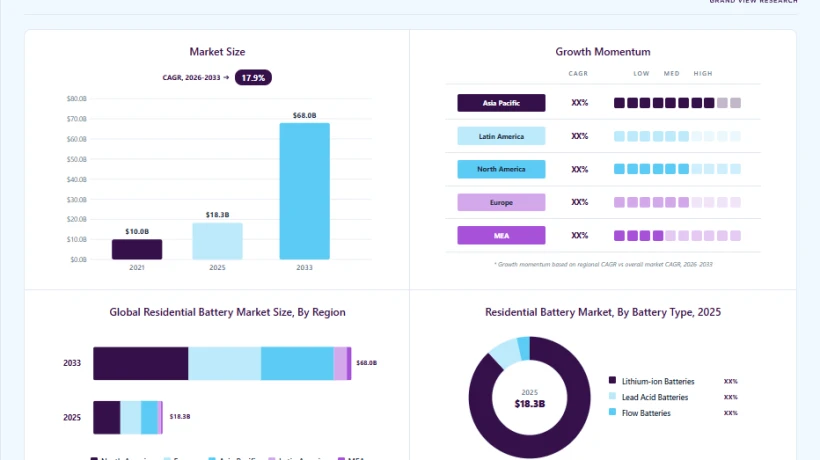Click the Europe momentum squares row
Screen dimensions: 820x460
pyautogui.click(x=677, y=202)
